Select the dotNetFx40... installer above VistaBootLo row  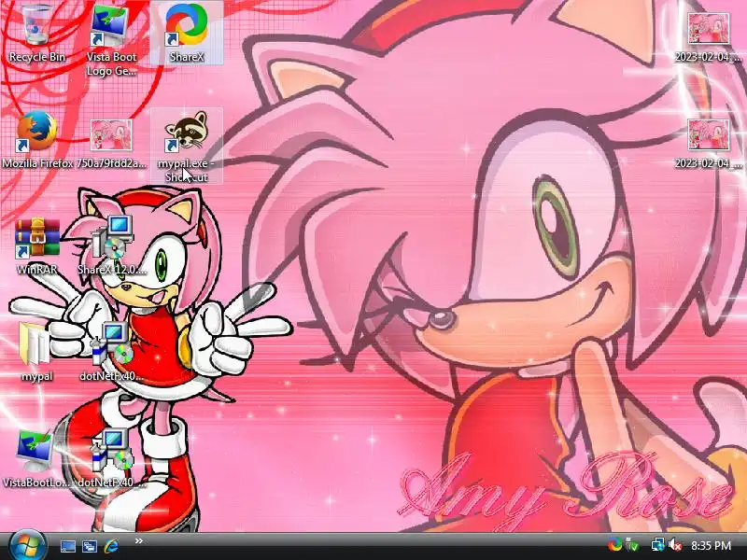click(111, 352)
